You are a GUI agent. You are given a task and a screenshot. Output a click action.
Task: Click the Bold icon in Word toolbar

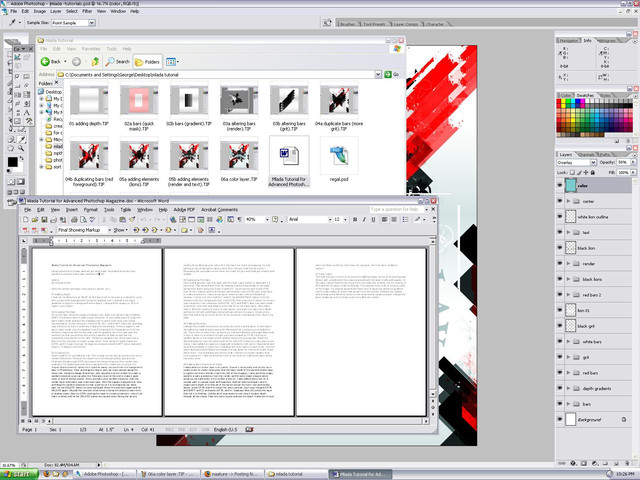click(x=355, y=220)
